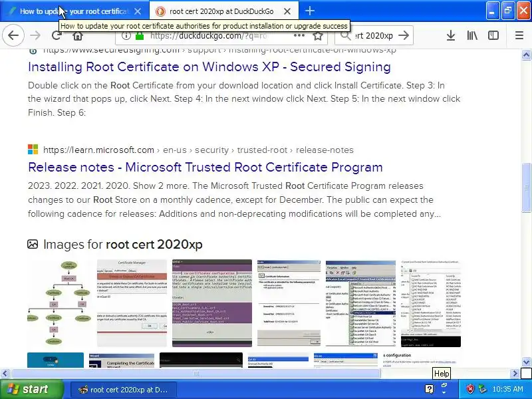Open 'Completing the Certificate' wizard thumbnail
The height and width of the screenshot is (399, 532).
pyautogui.click(x=122, y=360)
